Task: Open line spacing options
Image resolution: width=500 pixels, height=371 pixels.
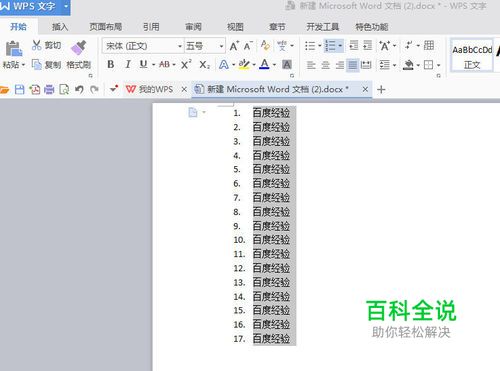Action: [385, 65]
